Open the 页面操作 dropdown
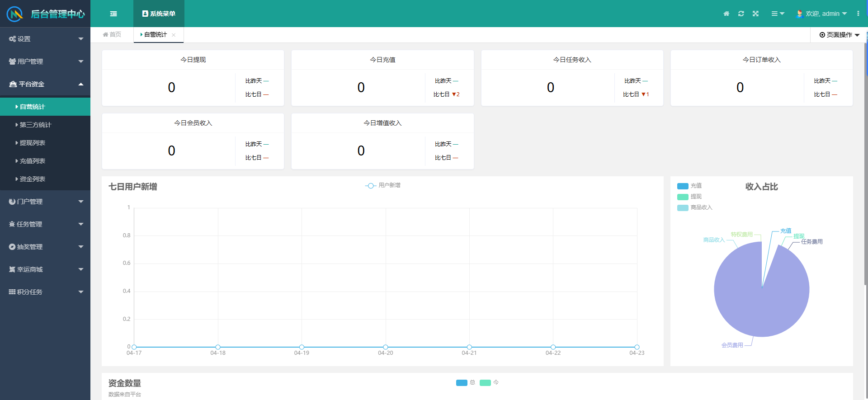 839,35
